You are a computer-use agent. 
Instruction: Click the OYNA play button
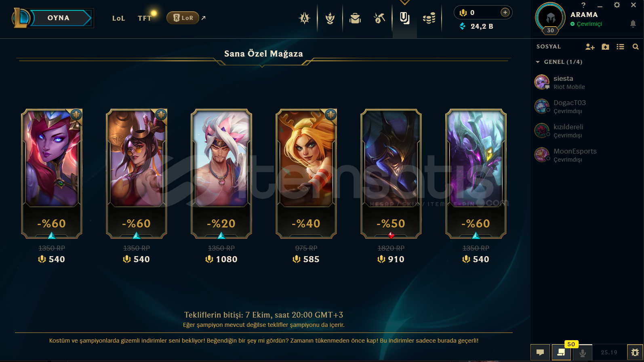59,18
